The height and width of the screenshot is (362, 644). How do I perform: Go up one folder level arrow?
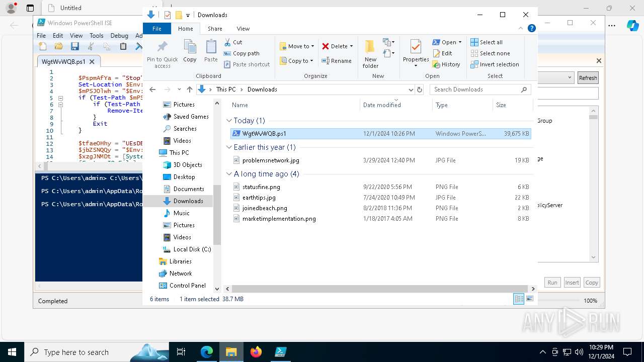pyautogui.click(x=189, y=89)
